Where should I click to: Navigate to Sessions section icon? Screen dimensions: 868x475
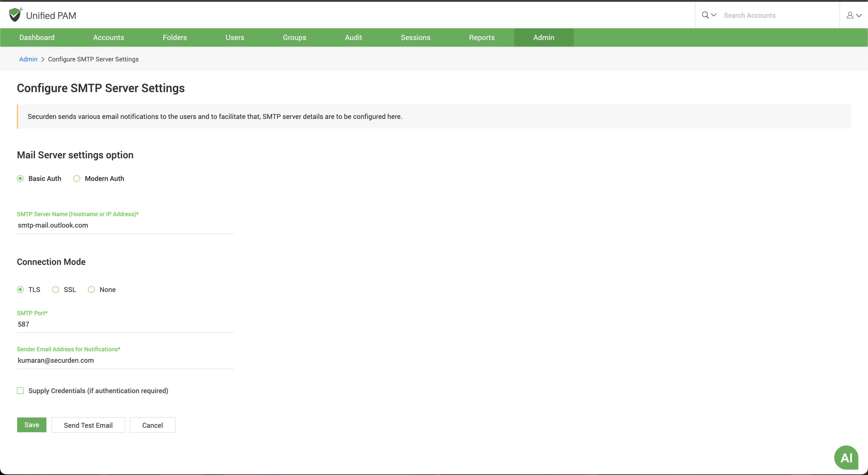point(415,37)
